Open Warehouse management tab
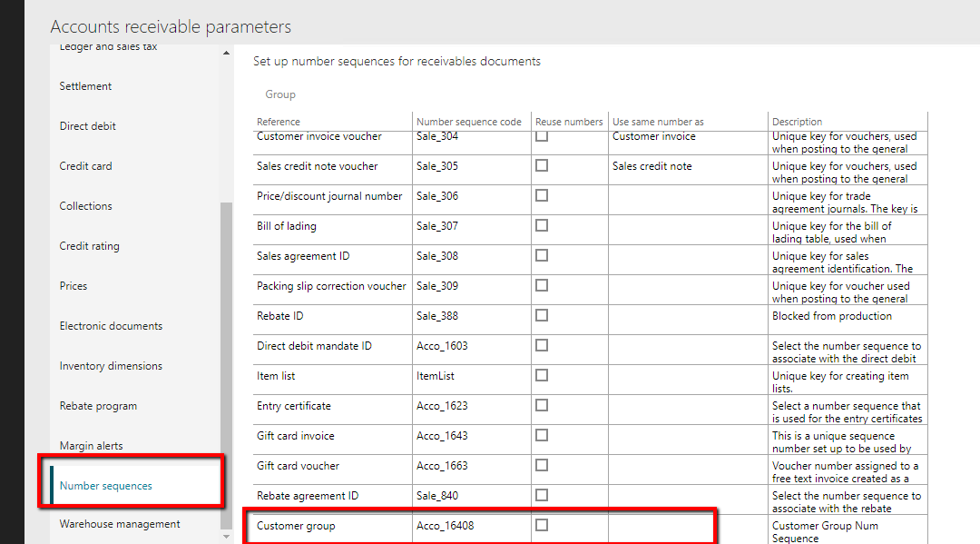The width and height of the screenshot is (980, 544). tap(120, 524)
